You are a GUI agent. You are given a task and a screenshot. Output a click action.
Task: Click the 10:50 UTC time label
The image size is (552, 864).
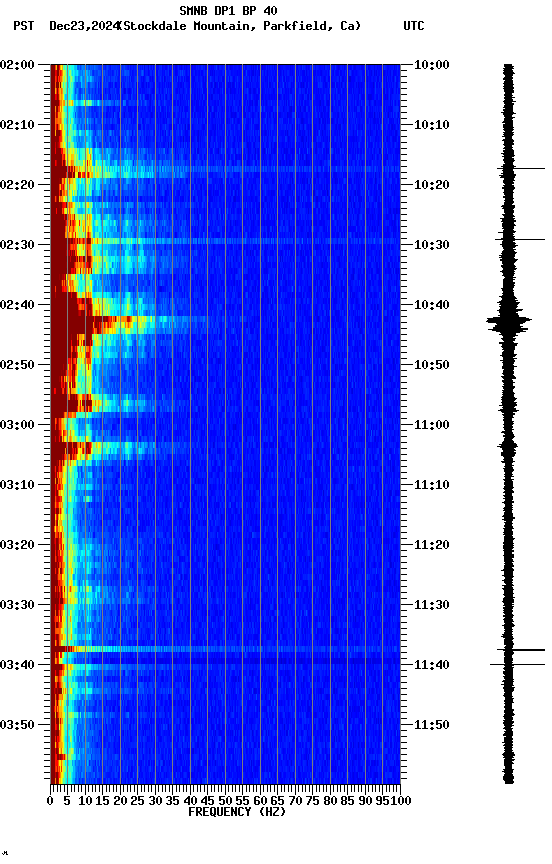coord(432,365)
